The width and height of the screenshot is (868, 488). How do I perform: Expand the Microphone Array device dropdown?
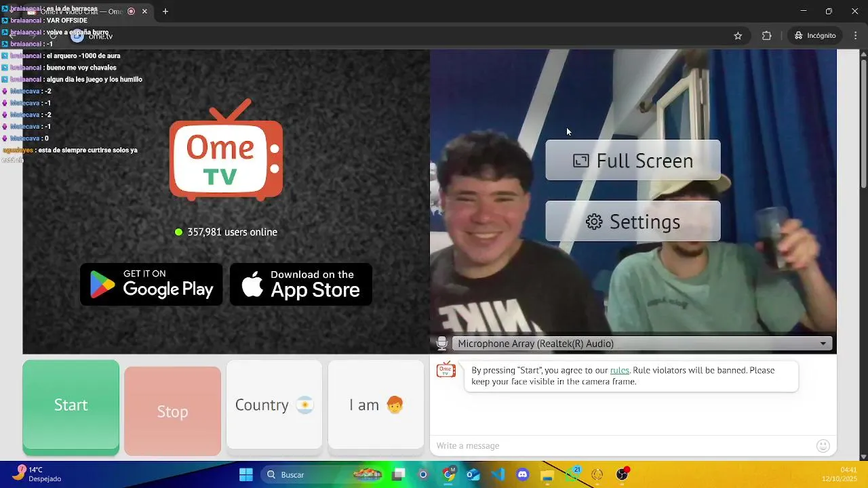642,344
